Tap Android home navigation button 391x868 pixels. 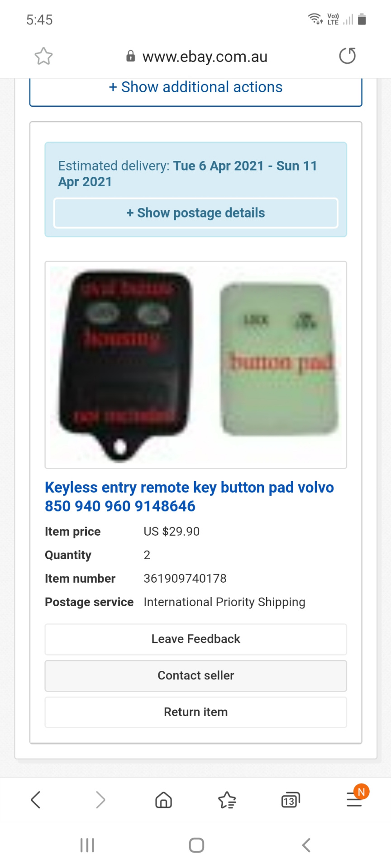(196, 845)
